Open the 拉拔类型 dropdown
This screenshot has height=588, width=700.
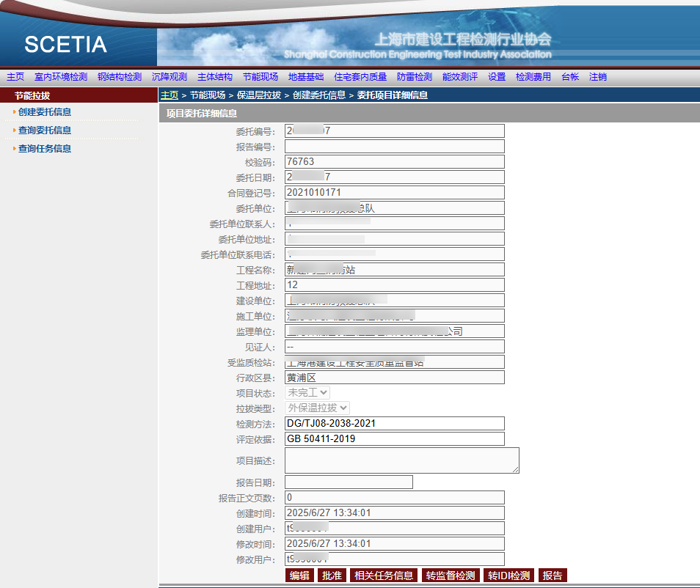click(x=318, y=408)
